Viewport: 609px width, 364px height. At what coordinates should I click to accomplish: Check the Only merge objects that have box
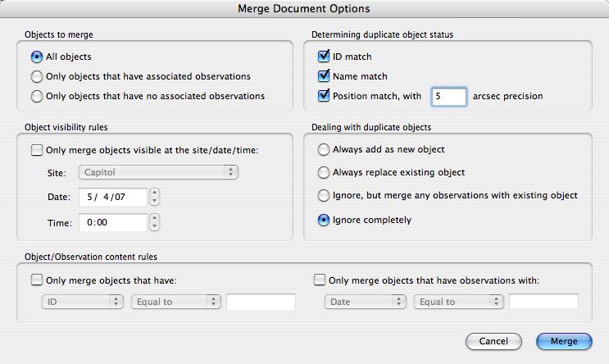coord(37,280)
